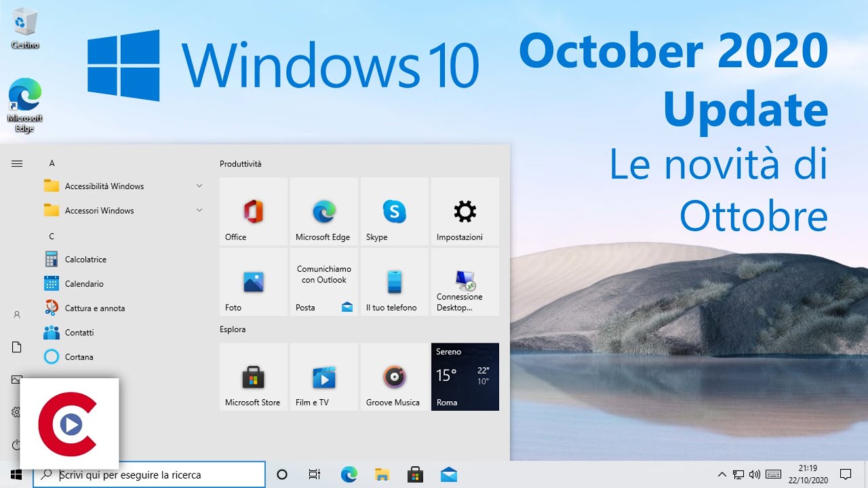This screenshot has height=488, width=868.
Task: Open the Skype tile
Action: pos(395,211)
